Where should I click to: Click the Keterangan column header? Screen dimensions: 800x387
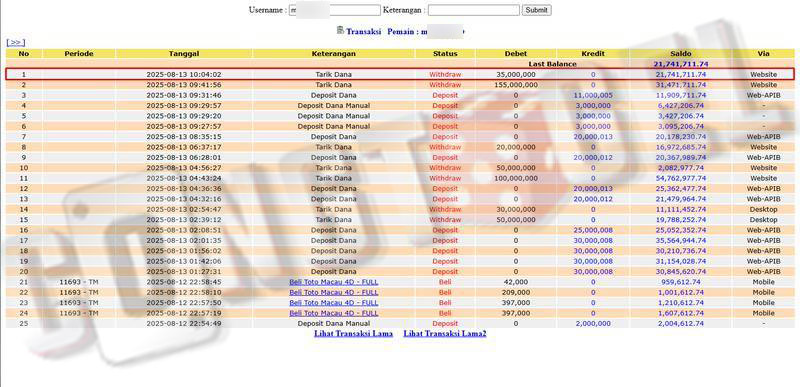[x=333, y=54]
